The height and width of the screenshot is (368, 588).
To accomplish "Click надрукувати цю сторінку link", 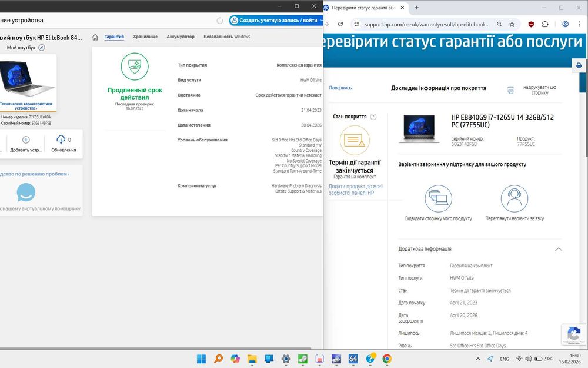I will coord(540,89).
